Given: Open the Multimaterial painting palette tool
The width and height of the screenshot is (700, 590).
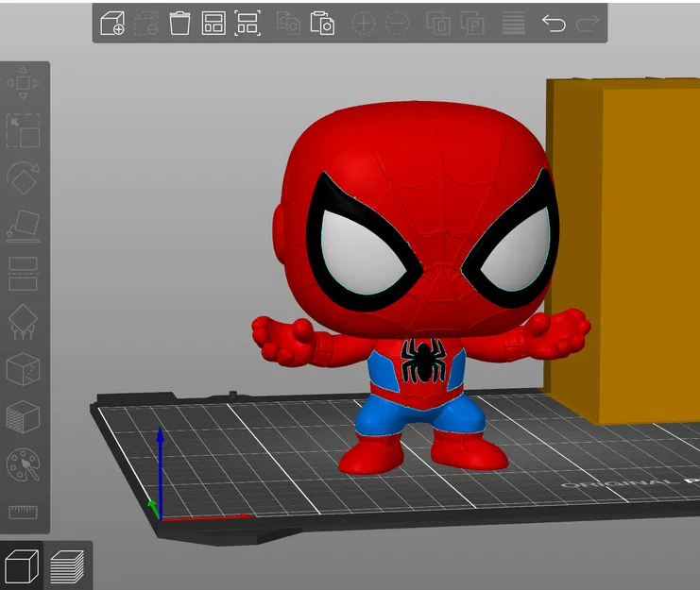Looking at the screenshot, I should tap(23, 464).
